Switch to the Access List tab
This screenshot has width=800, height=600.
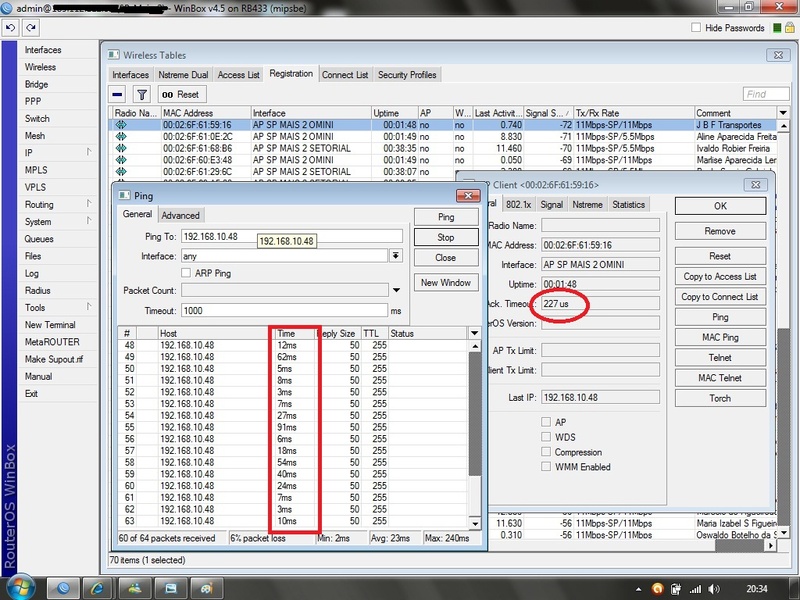pyautogui.click(x=238, y=74)
